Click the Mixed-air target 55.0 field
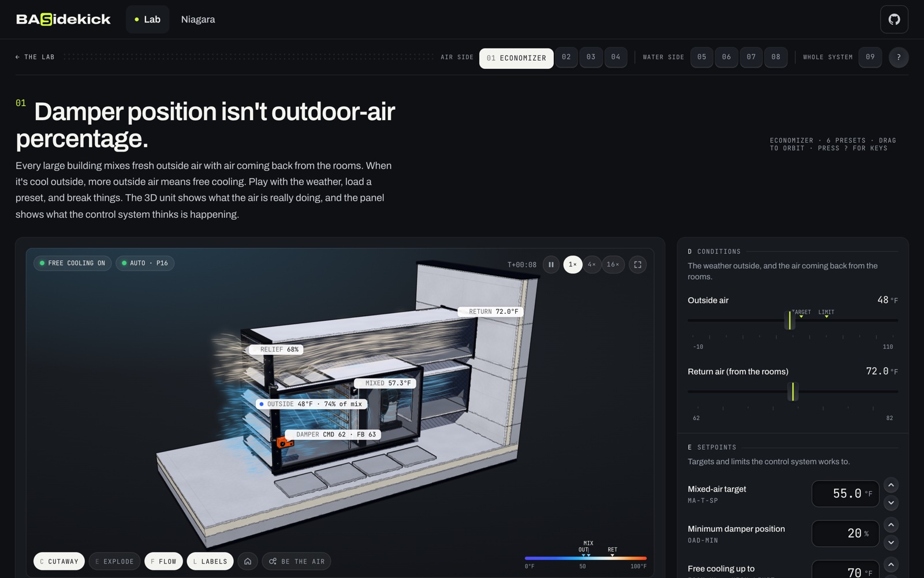The height and width of the screenshot is (578, 924). (x=845, y=494)
